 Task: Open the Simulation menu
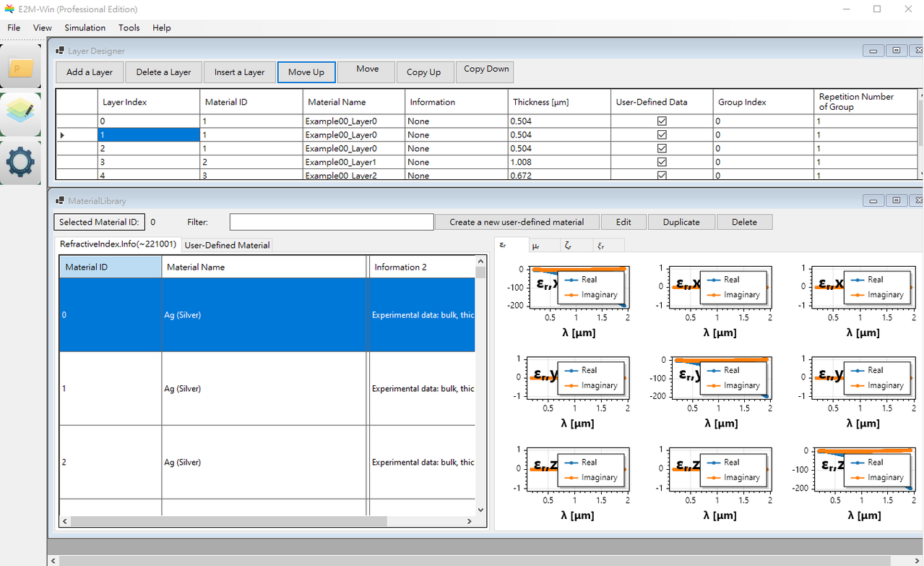click(x=85, y=27)
